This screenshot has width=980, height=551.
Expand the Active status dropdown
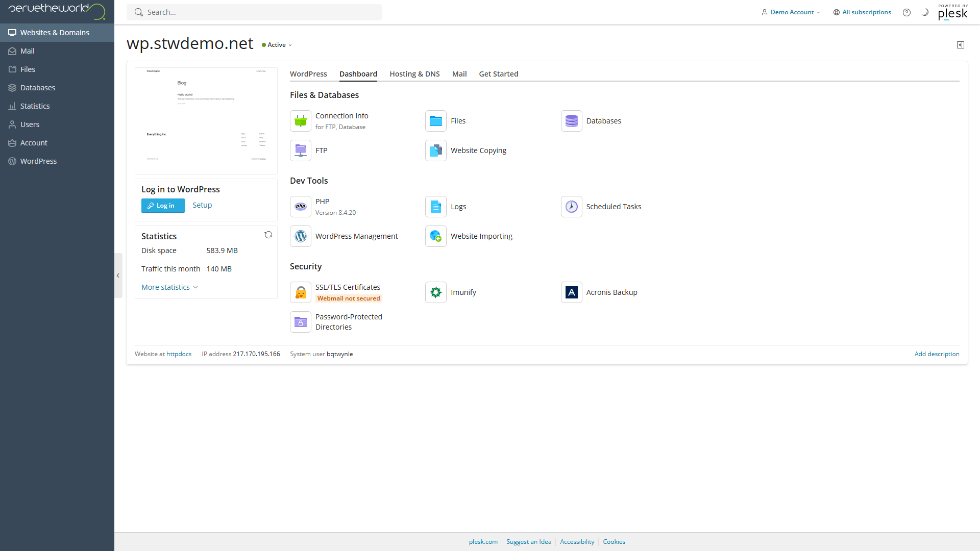pos(277,45)
